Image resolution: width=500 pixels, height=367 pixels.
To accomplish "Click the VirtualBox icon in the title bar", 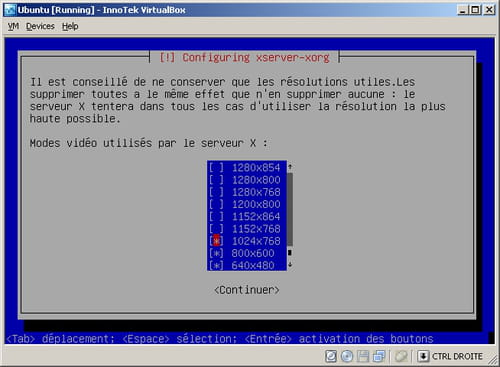I will pos(10,10).
